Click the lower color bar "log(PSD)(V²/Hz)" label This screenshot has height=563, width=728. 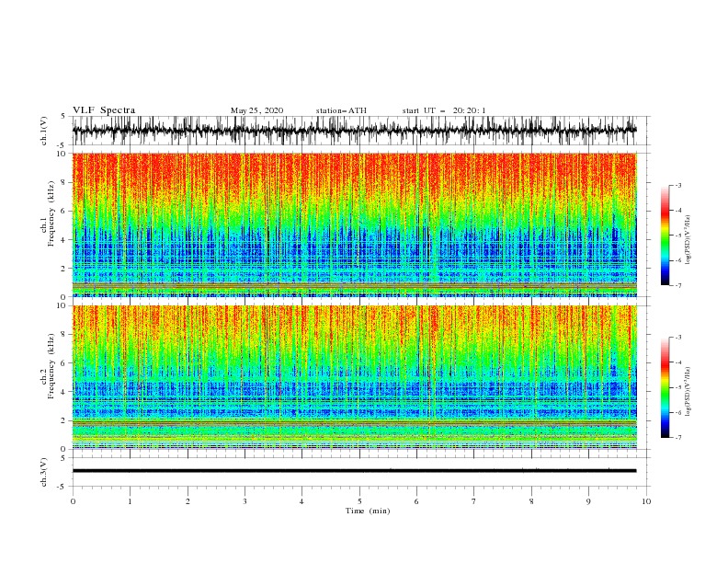click(688, 392)
